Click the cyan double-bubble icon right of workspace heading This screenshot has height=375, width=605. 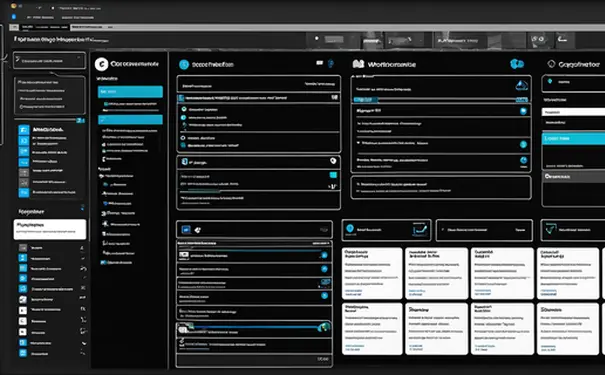tap(517, 64)
